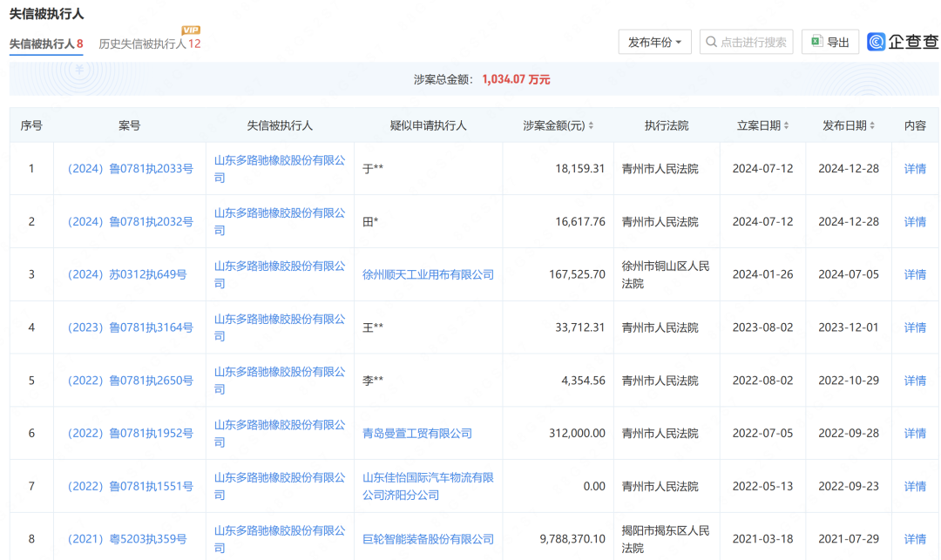Sort by 涉案金额 column arrows
Image resolution: width=941 pixels, height=560 pixels.
pos(592,126)
